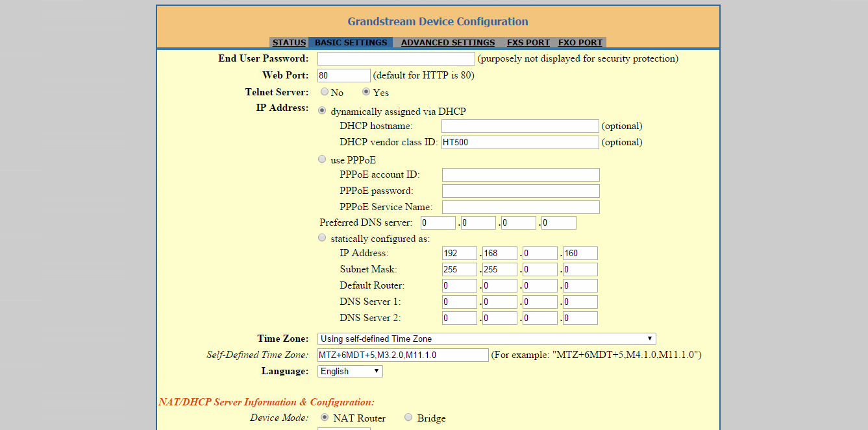Viewport: 868px width, 430px height.
Task: Open the Language dropdown
Action: click(350, 372)
